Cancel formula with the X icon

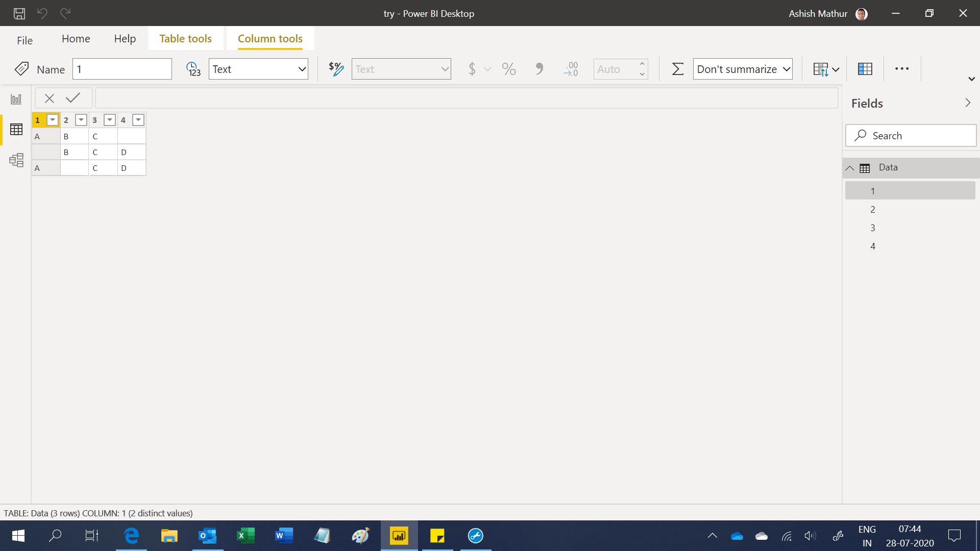[x=50, y=98]
